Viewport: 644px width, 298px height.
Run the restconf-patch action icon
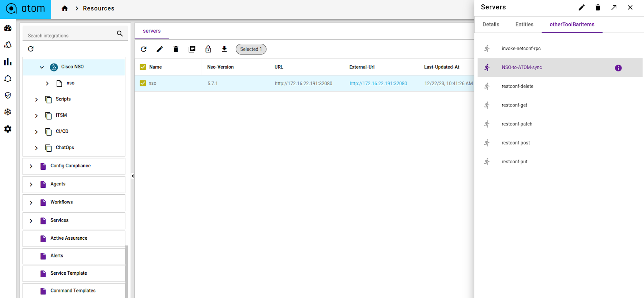[487, 124]
